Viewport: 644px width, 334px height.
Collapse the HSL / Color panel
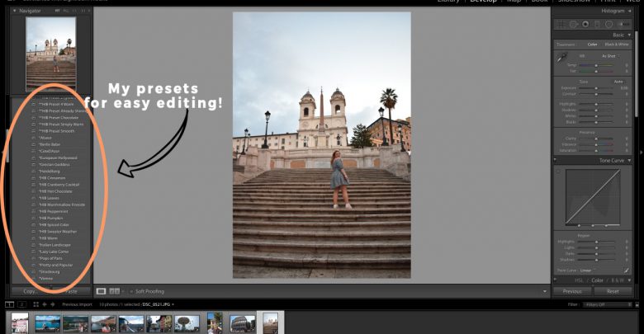pos(629,280)
